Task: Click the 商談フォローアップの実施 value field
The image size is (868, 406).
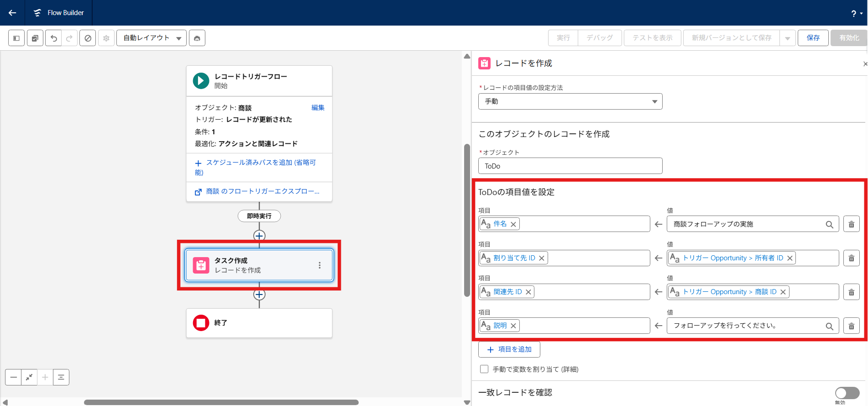Action: [x=753, y=224]
